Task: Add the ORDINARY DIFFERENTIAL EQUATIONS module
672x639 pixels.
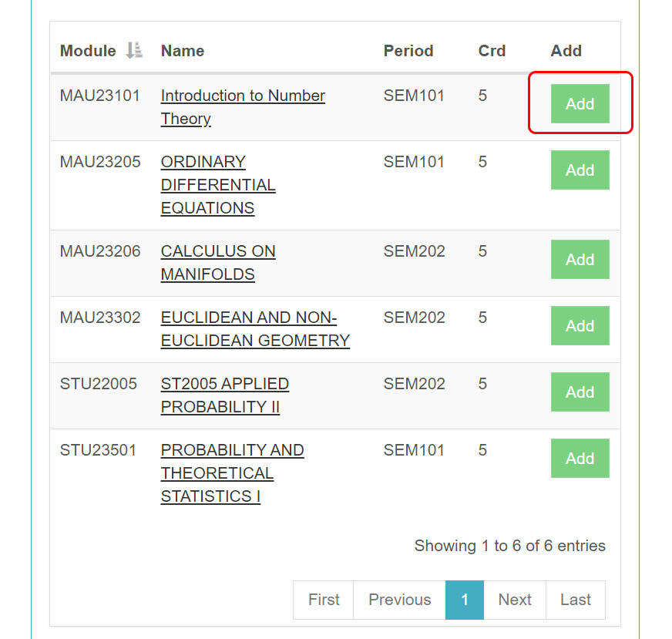Action: coord(580,170)
